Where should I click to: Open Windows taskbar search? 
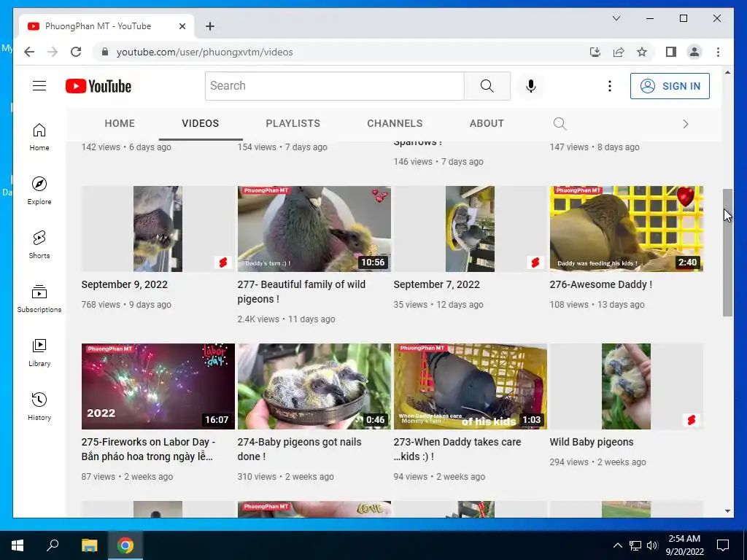[53, 545]
